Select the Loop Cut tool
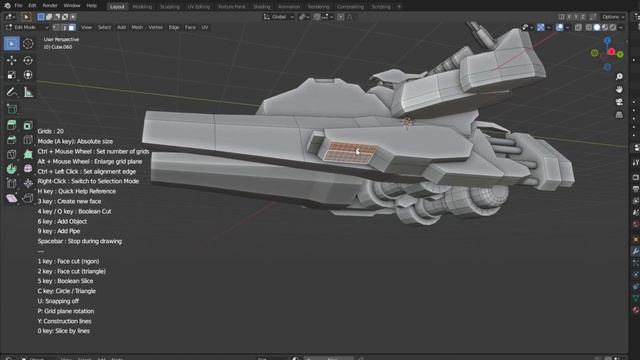640x360 pixels. [28, 140]
